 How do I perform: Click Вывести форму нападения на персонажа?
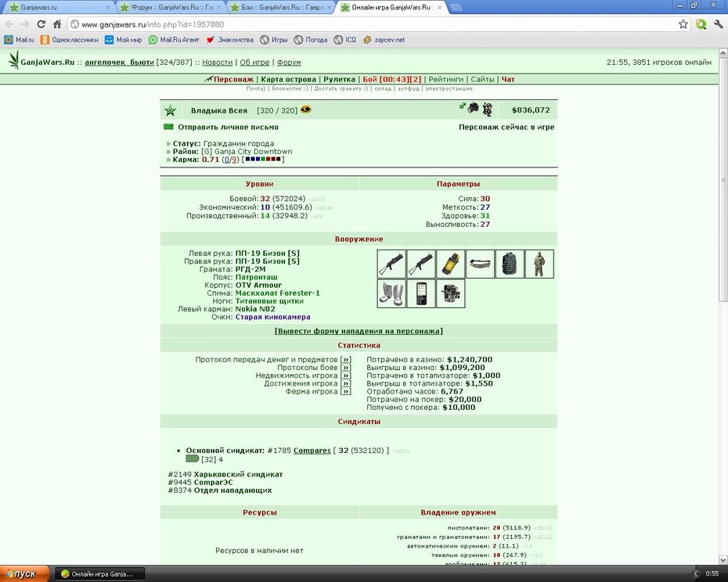pyautogui.click(x=359, y=331)
